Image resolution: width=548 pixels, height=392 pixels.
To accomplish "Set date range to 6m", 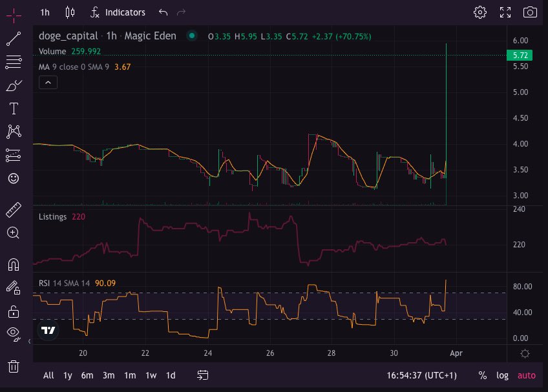I will 87,376.
